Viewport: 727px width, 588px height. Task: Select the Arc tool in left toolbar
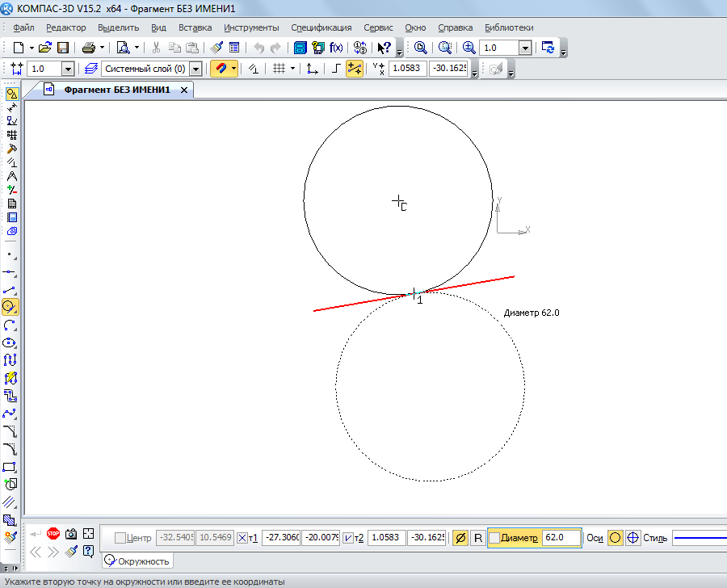[11, 325]
